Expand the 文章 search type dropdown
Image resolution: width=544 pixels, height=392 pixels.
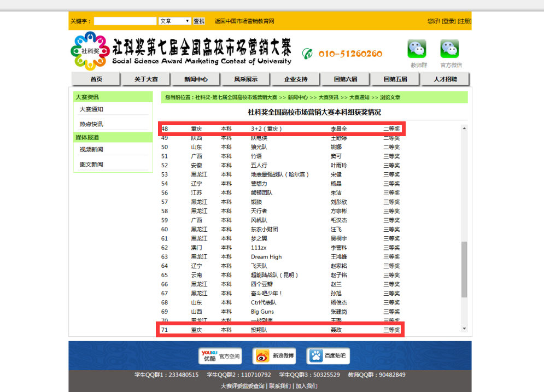[174, 21]
